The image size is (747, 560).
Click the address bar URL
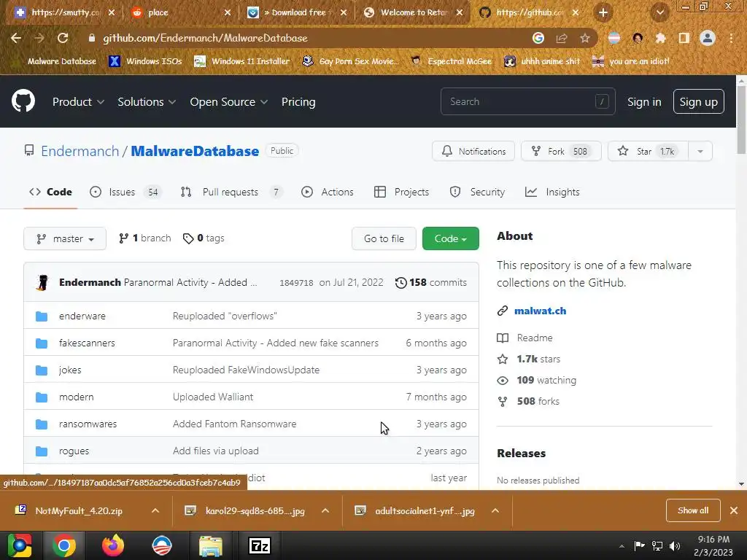[x=205, y=38]
